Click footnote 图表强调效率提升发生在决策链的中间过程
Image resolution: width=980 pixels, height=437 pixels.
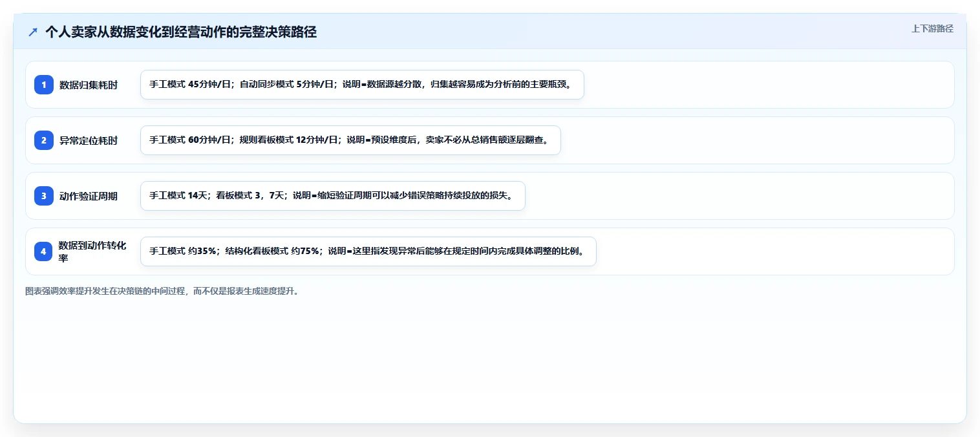[x=162, y=291]
